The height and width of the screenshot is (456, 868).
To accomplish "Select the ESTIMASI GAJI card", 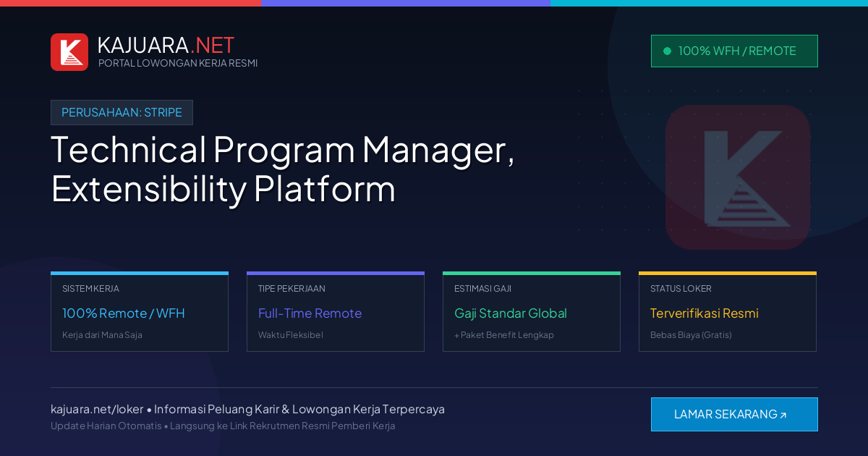I will tap(532, 312).
